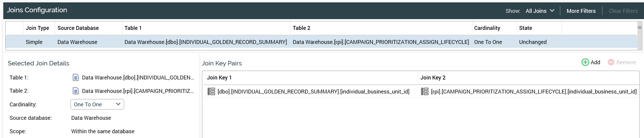Image resolution: width=644 pixels, height=138 pixels.
Task: Sort by the Join Type column header
Action: pyautogui.click(x=37, y=28)
